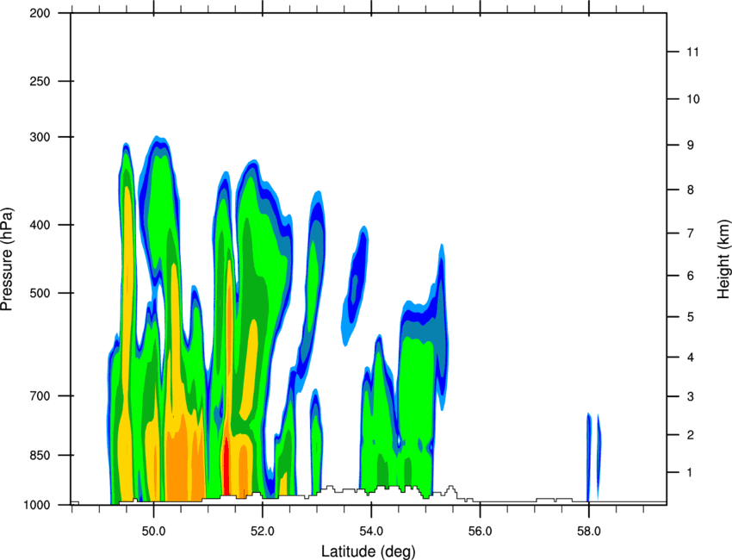Click the 300 pressure tick label
Viewport: 732px width, 560px height.
[x=40, y=137]
